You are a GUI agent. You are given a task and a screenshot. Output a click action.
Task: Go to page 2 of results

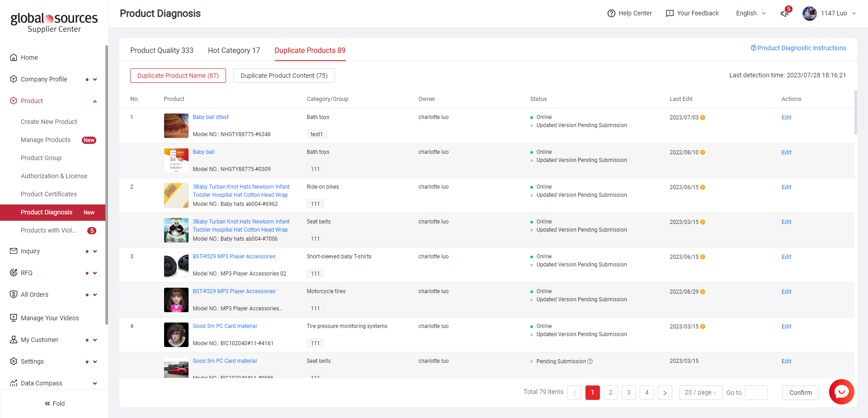click(610, 393)
